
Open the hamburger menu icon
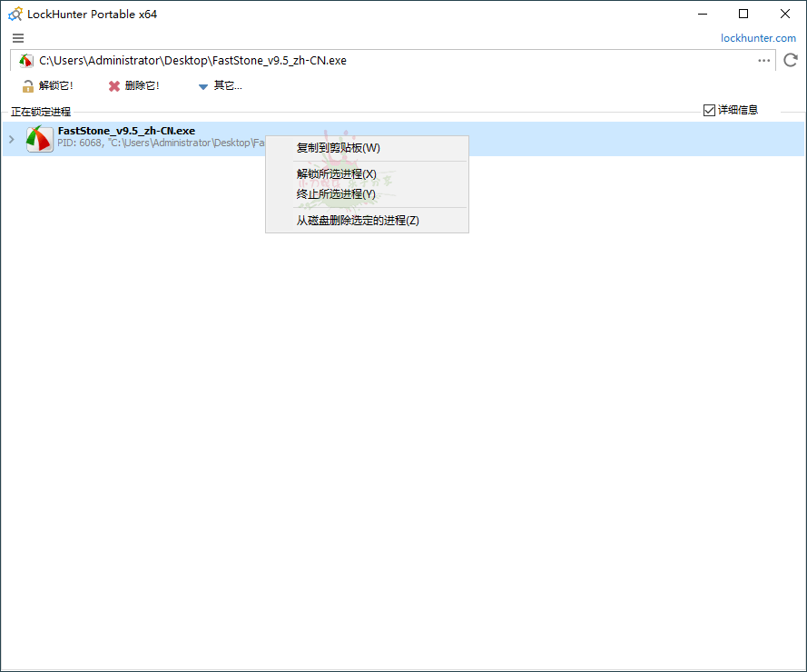[17, 38]
